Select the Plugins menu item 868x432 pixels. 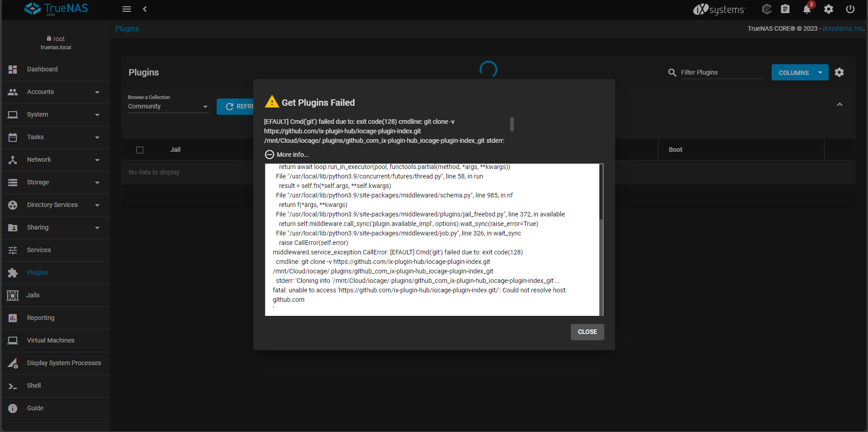coord(56,272)
